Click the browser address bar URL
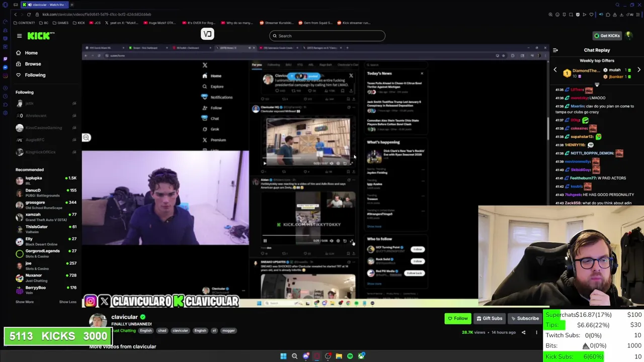 point(97,15)
